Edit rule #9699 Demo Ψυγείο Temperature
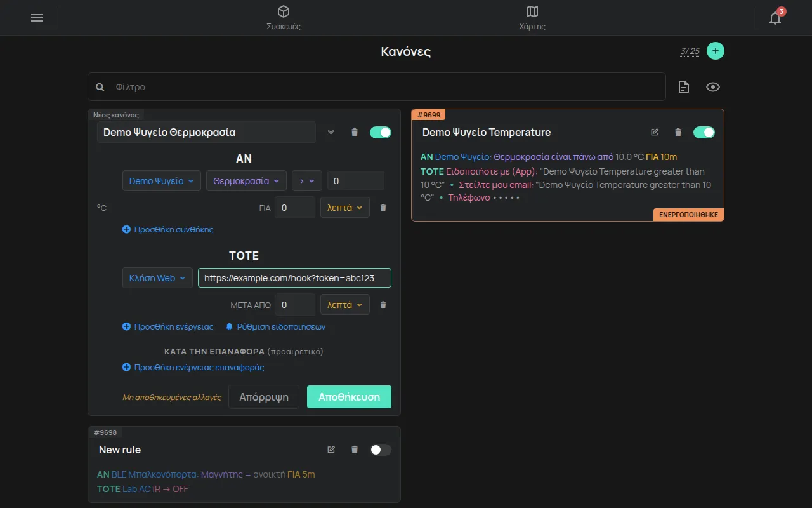Screen dimensions: 812x508 (x=655, y=132)
